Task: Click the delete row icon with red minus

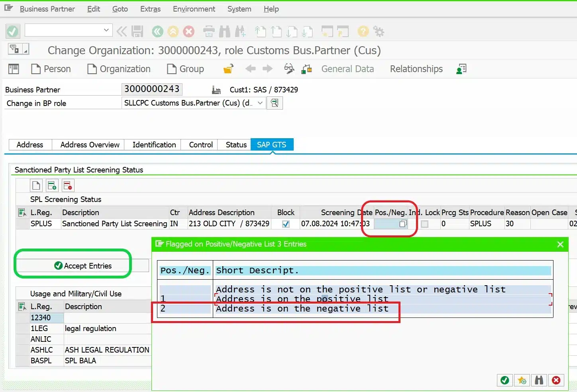Action: (68, 185)
